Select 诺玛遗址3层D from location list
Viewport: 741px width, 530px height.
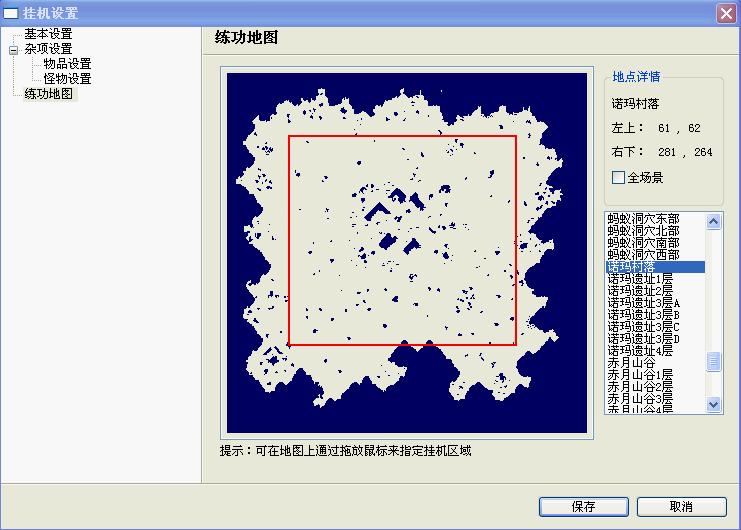[x=643, y=339]
